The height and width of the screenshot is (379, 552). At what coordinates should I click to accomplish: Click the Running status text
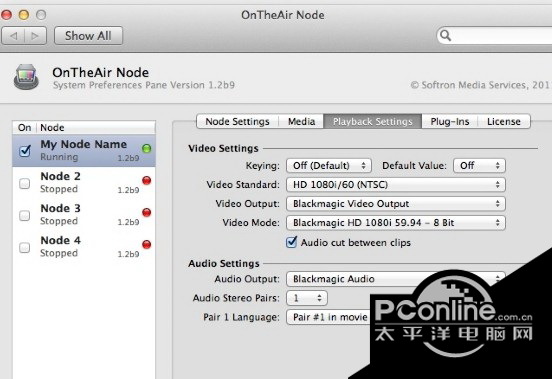tap(59, 157)
